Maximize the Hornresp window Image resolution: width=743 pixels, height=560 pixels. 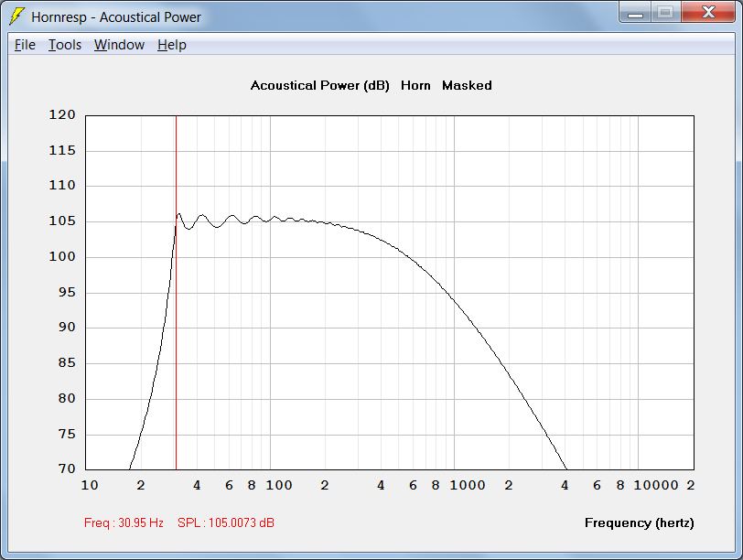666,12
